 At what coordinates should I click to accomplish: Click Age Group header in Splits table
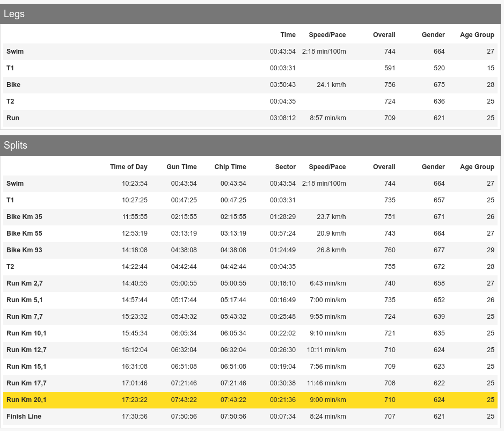477,167
